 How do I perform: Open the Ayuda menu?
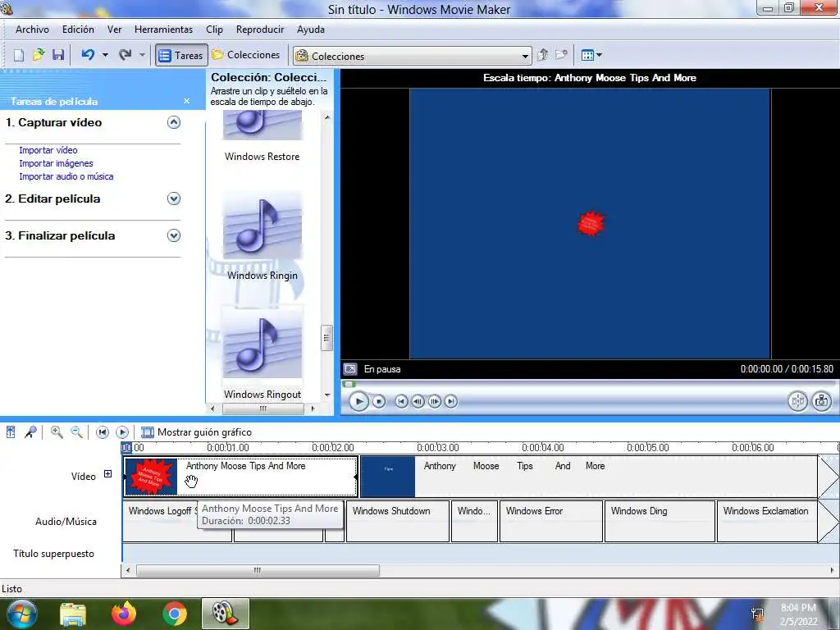point(311,30)
